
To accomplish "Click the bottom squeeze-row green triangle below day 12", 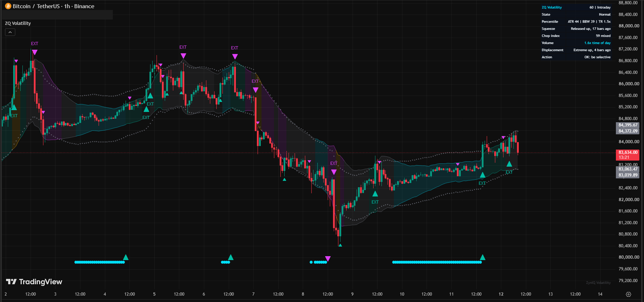I will 483,257.
